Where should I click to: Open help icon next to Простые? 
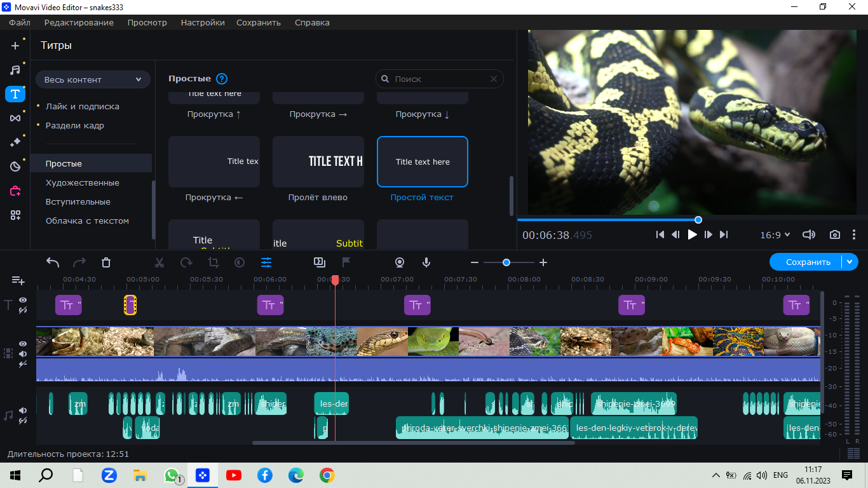[221, 79]
